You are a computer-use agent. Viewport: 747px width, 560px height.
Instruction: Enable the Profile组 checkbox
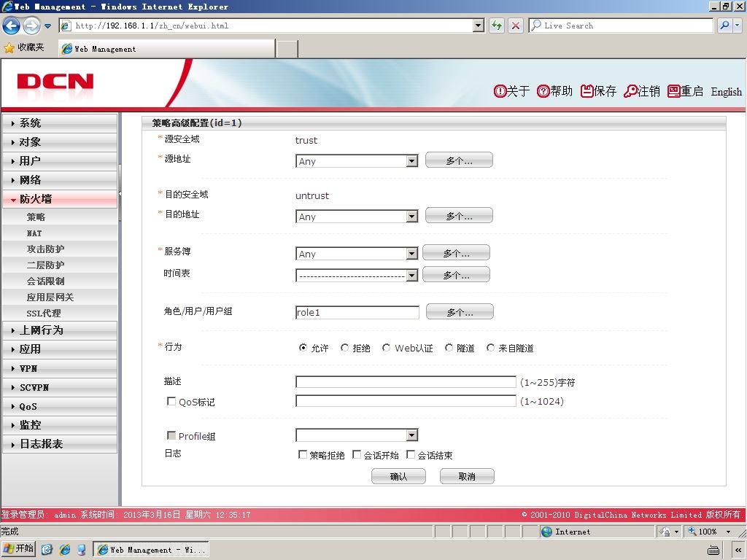[x=171, y=435]
